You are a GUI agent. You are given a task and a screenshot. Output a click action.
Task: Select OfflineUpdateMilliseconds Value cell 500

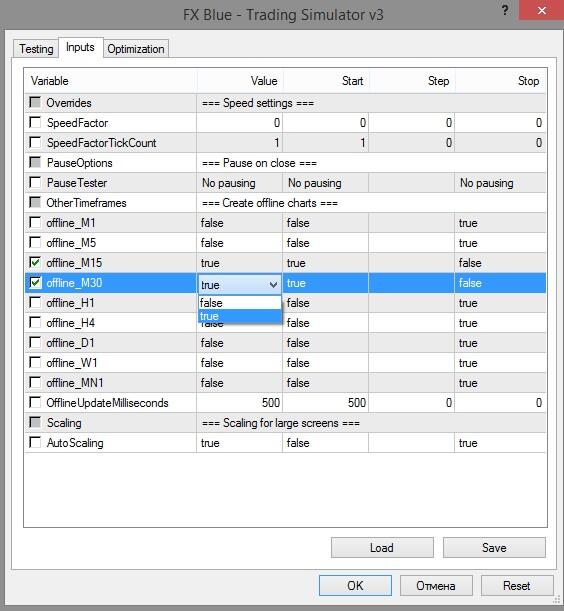pyautogui.click(x=240, y=403)
